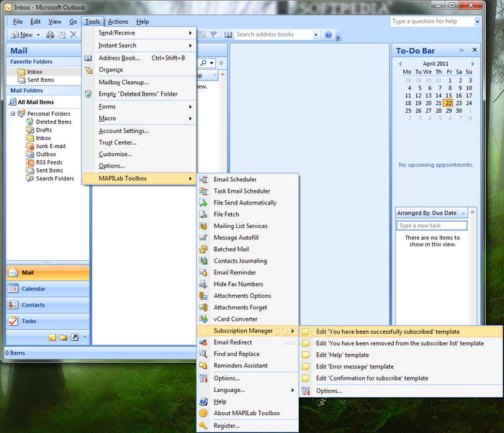The width and height of the screenshot is (504, 433).
Task: Click the blue Help icon in toolbar
Action: click(x=328, y=35)
